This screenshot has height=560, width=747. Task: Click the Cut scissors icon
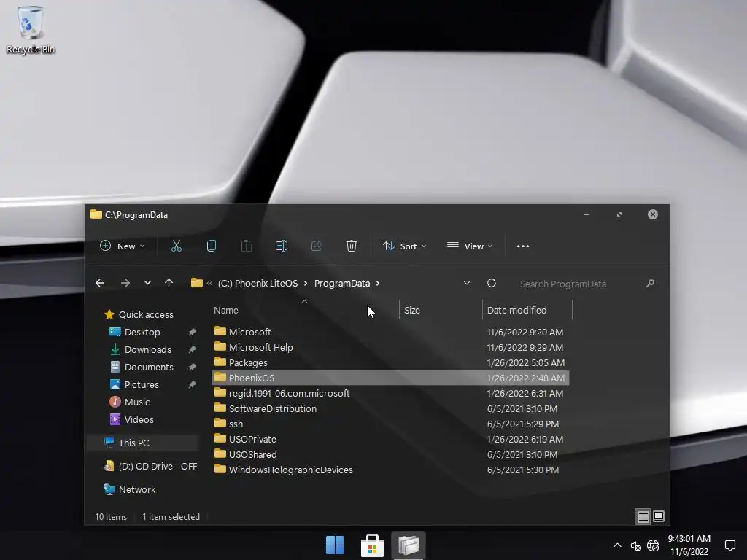(x=177, y=246)
